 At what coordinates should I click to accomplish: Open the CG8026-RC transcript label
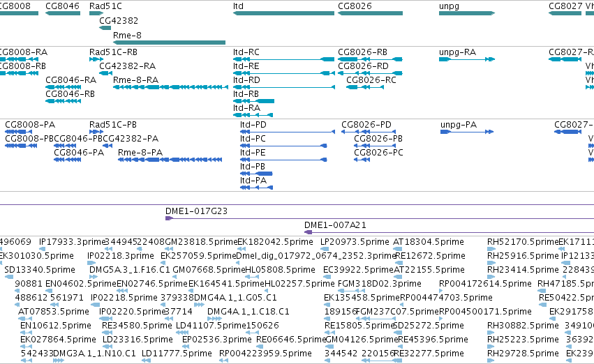pos(371,80)
